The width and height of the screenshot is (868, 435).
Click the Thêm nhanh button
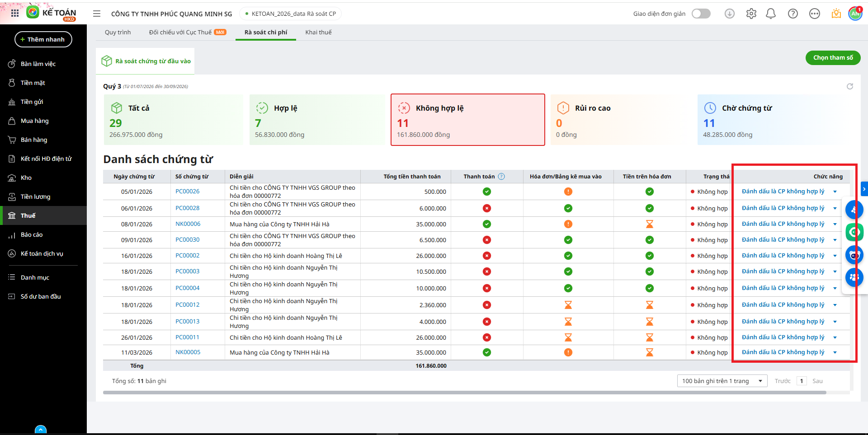pyautogui.click(x=43, y=39)
